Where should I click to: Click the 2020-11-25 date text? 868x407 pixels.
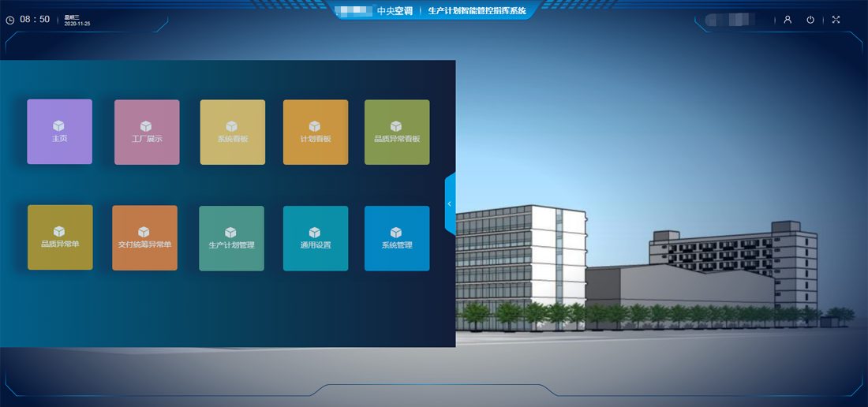pos(77,24)
